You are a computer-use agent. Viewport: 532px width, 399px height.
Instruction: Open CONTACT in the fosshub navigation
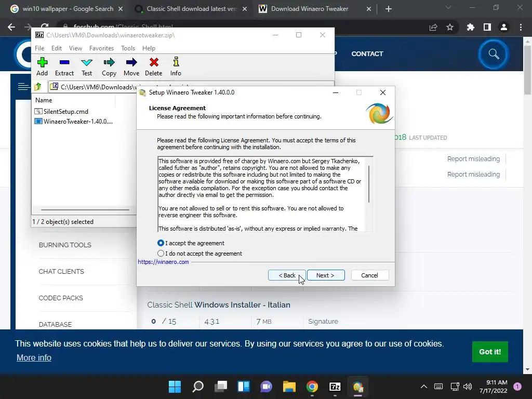tap(367, 54)
